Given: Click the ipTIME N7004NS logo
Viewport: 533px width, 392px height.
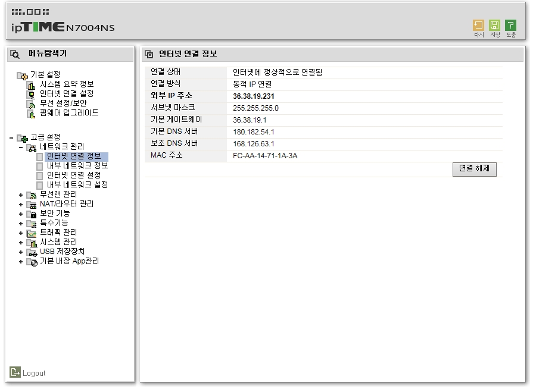Looking at the screenshot, I should point(63,27).
